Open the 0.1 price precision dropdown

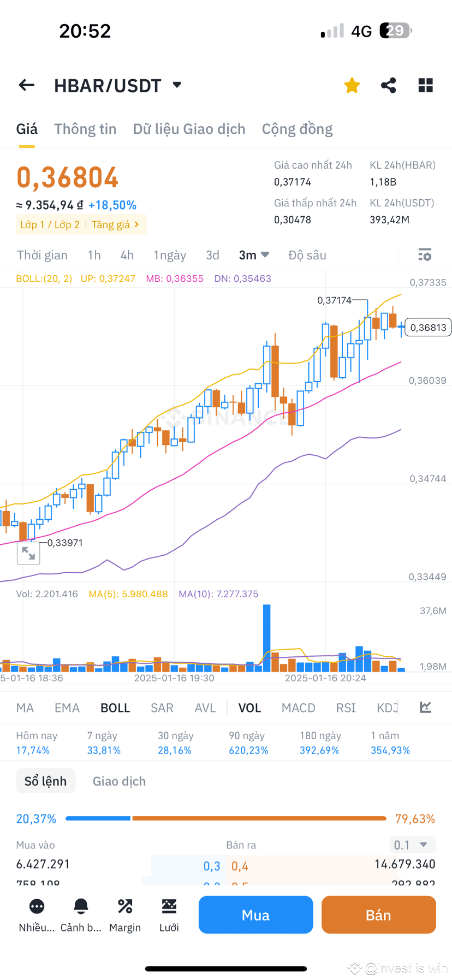click(x=412, y=845)
